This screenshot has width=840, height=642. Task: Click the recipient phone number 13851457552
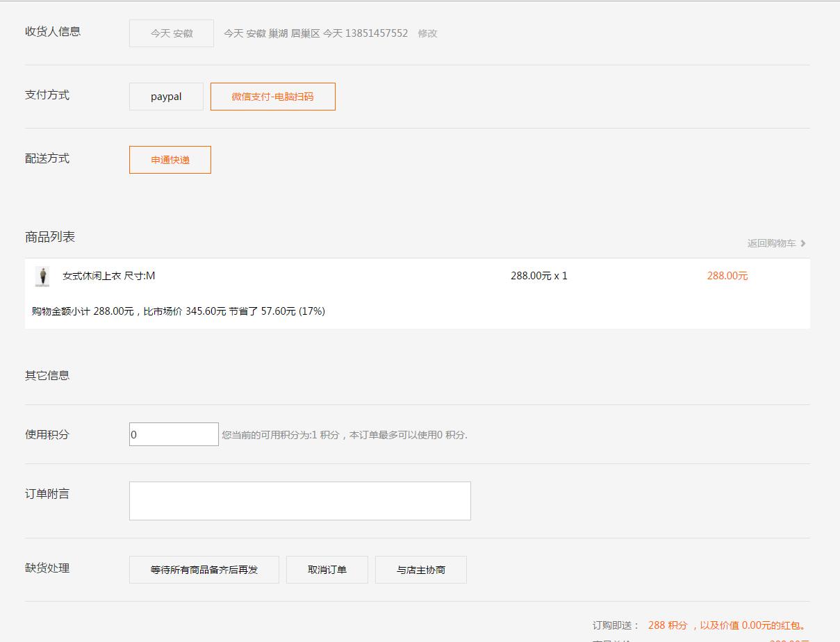point(376,33)
